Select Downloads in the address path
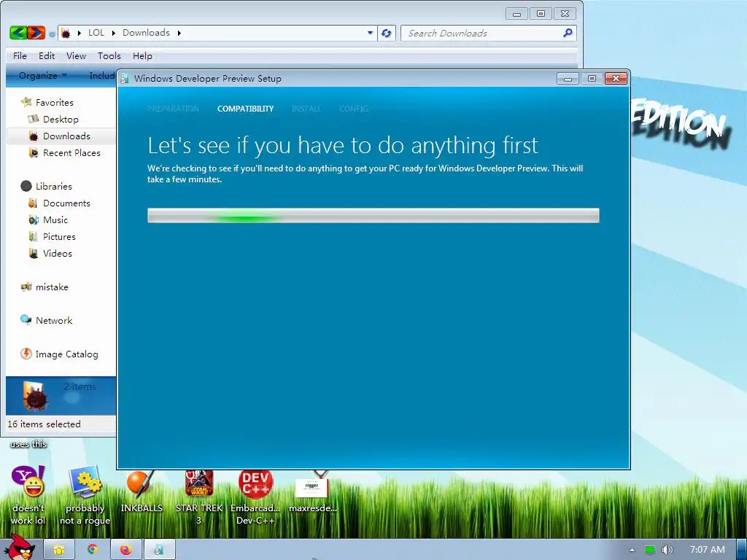The width and height of the screenshot is (747, 560). (x=146, y=32)
